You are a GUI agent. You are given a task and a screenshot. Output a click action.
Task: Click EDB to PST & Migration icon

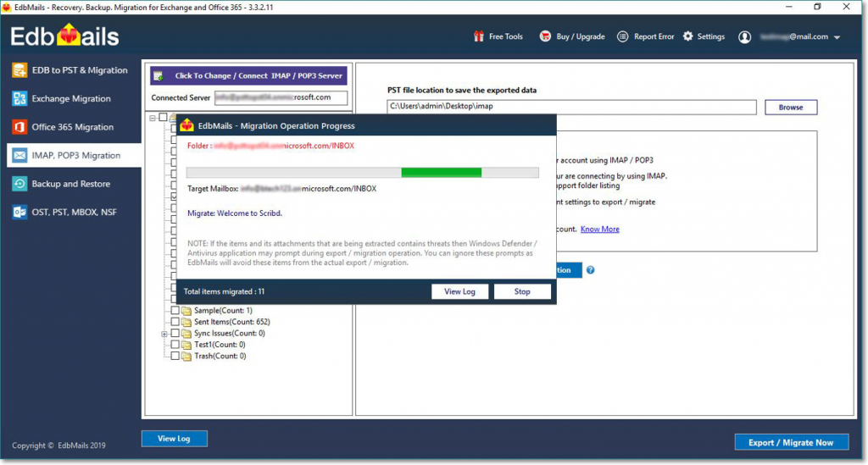(19, 70)
